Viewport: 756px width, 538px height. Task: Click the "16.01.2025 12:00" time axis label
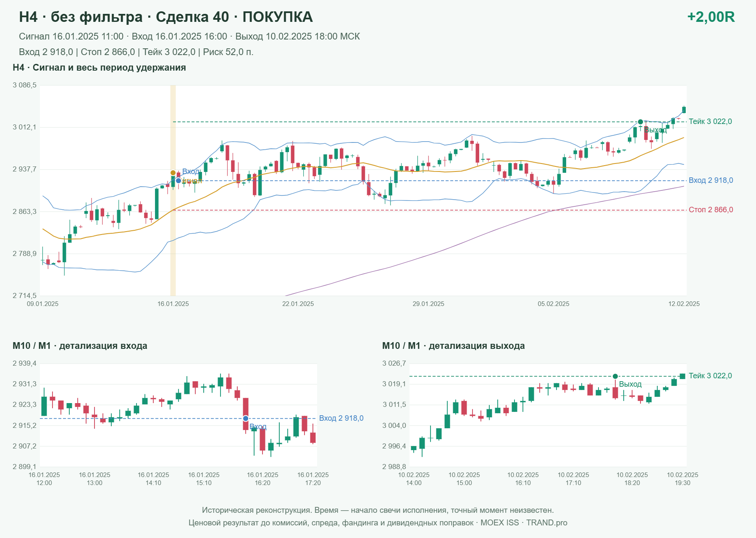pyautogui.click(x=44, y=479)
